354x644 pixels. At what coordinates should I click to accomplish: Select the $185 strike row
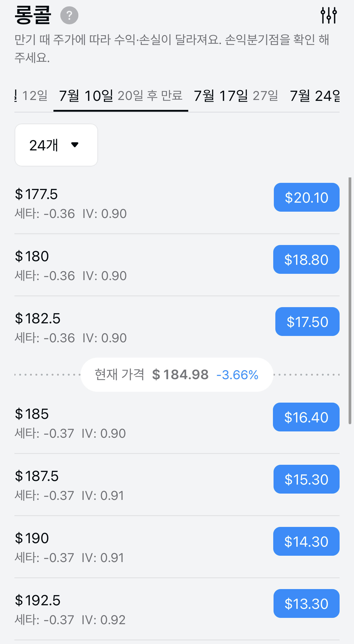[177, 423]
